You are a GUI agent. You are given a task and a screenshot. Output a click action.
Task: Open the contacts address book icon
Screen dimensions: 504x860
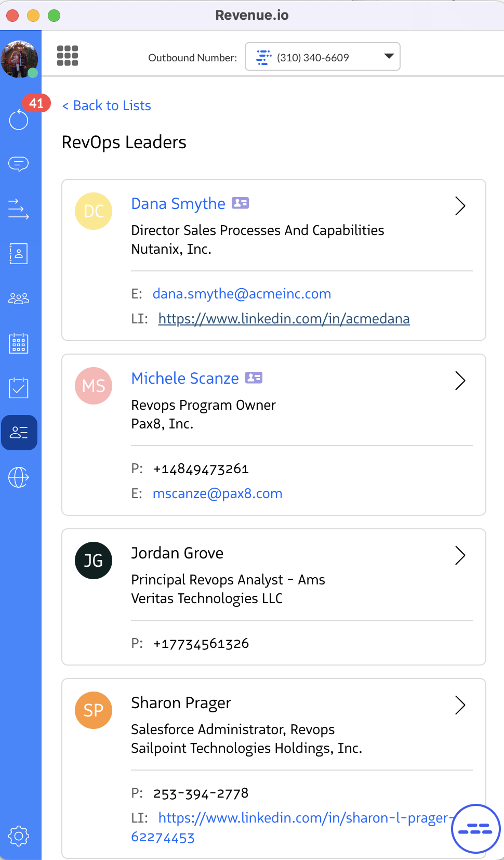[19, 254]
